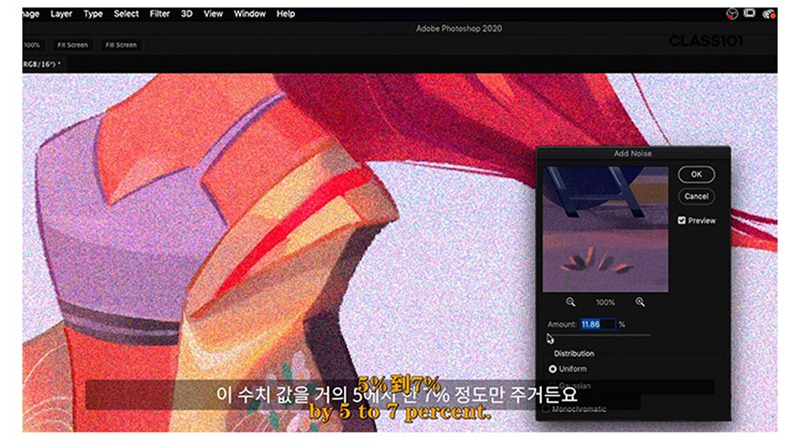Click the red circular menu bar icon

click(x=732, y=14)
